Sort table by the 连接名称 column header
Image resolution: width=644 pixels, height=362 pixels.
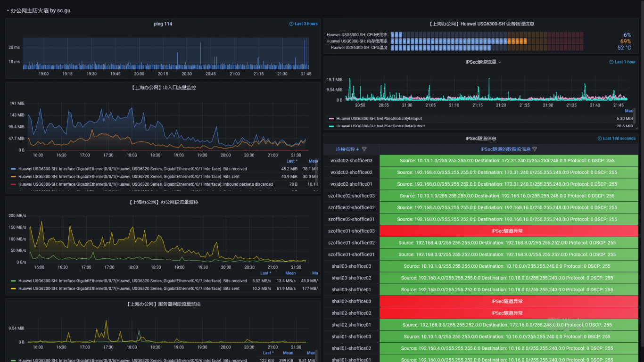click(347, 149)
